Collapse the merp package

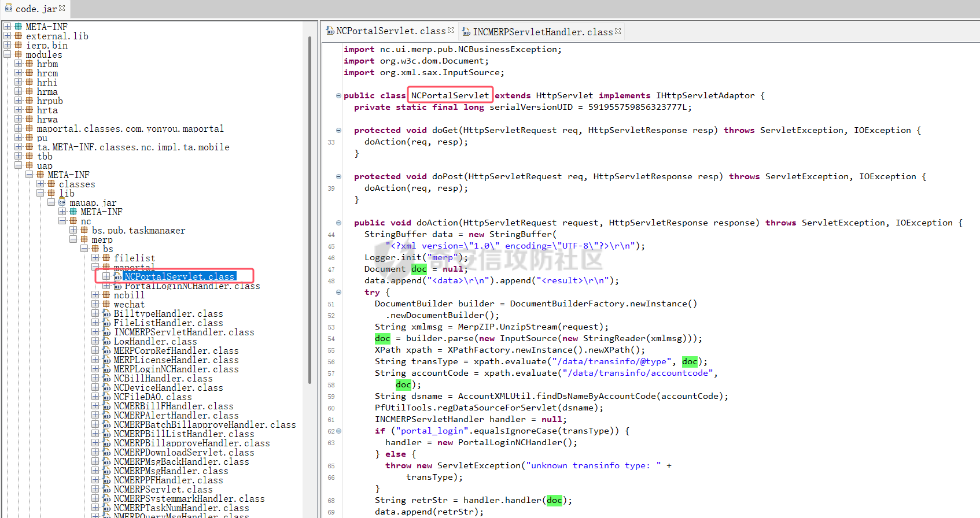pos(73,239)
